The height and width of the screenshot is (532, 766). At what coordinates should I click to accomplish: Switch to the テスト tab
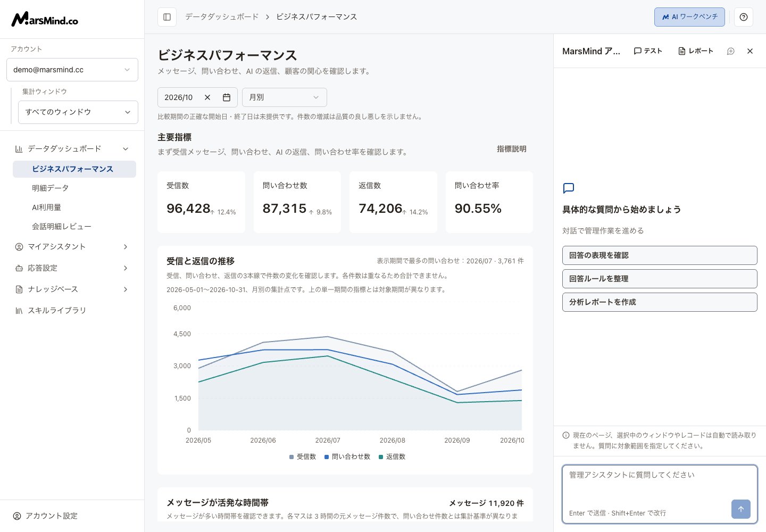(648, 51)
